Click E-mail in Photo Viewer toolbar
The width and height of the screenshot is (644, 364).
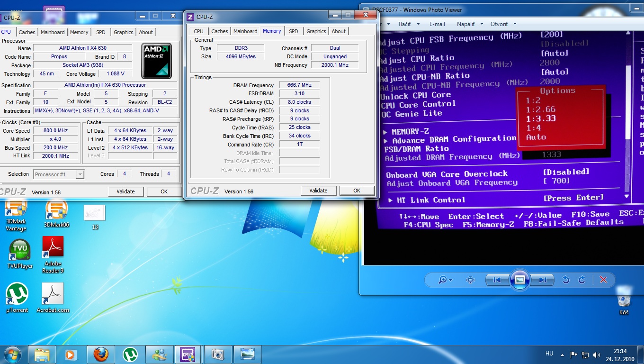tap(437, 24)
